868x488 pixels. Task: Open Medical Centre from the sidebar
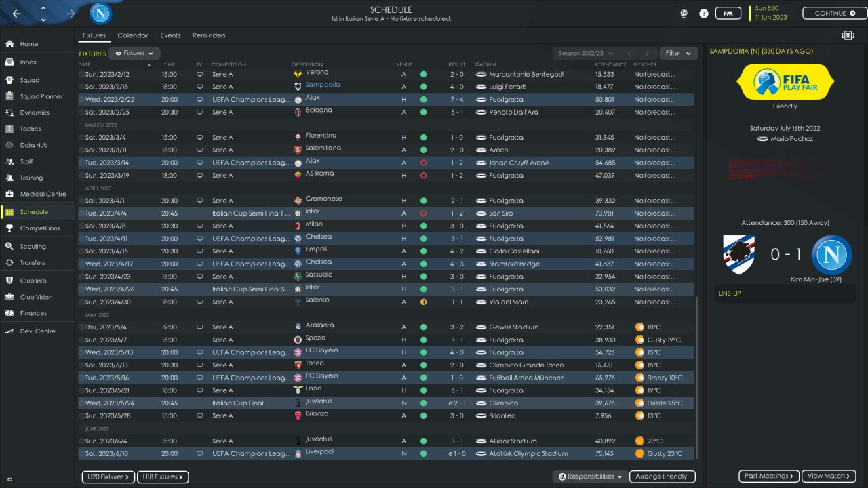[37, 194]
